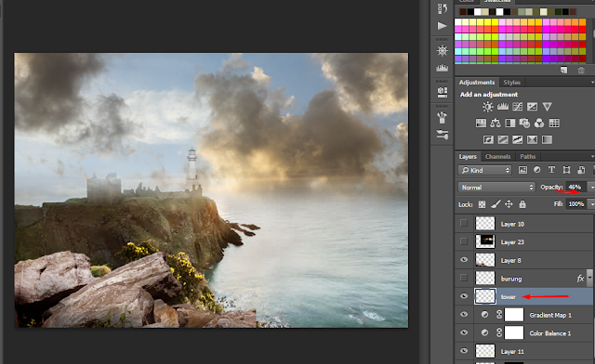Add a Photo Filter adjustment

pos(524,123)
